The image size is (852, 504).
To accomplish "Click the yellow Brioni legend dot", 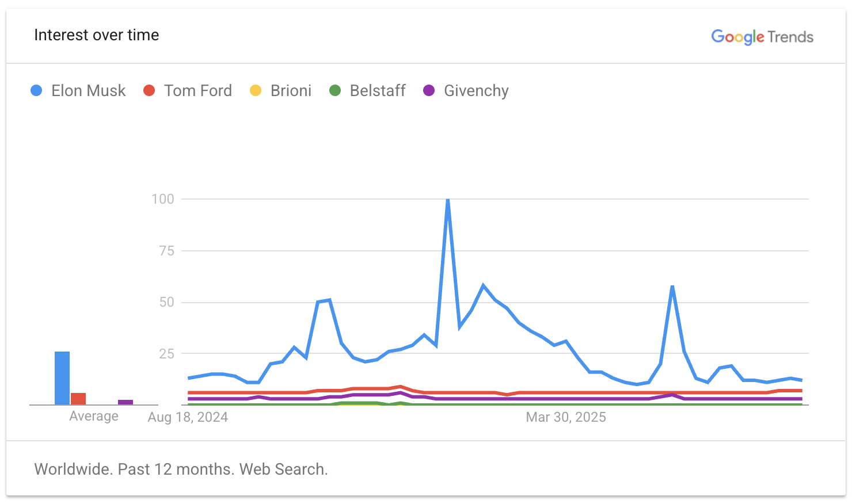I will click(x=256, y=91).
